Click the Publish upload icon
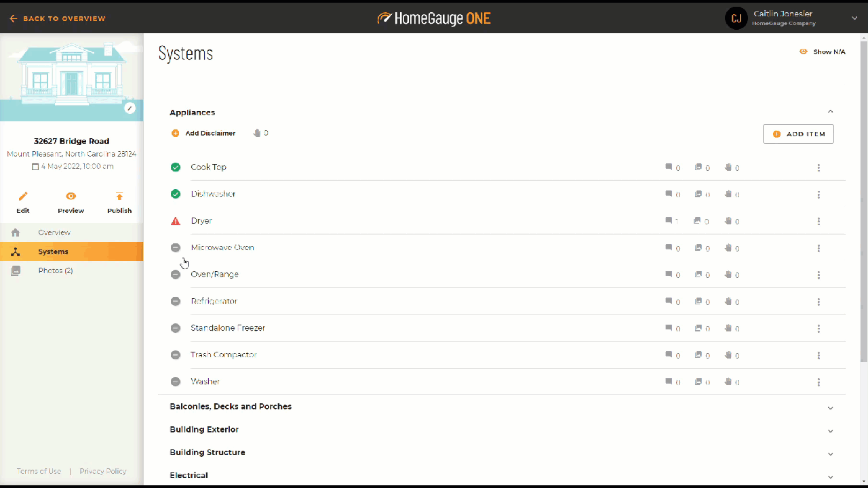The width and height of the screenshot is (868, 488). [119, 197]
